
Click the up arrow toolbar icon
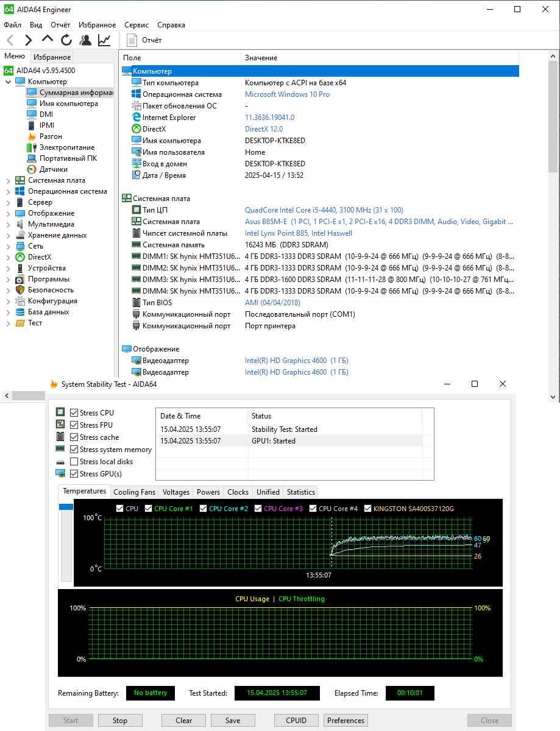point(48,40)
